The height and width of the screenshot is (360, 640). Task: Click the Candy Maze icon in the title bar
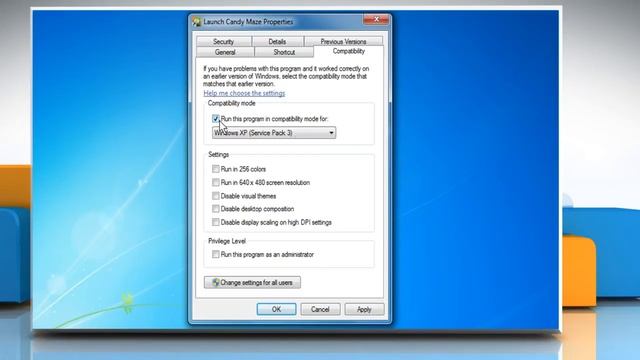click(197, 22)
